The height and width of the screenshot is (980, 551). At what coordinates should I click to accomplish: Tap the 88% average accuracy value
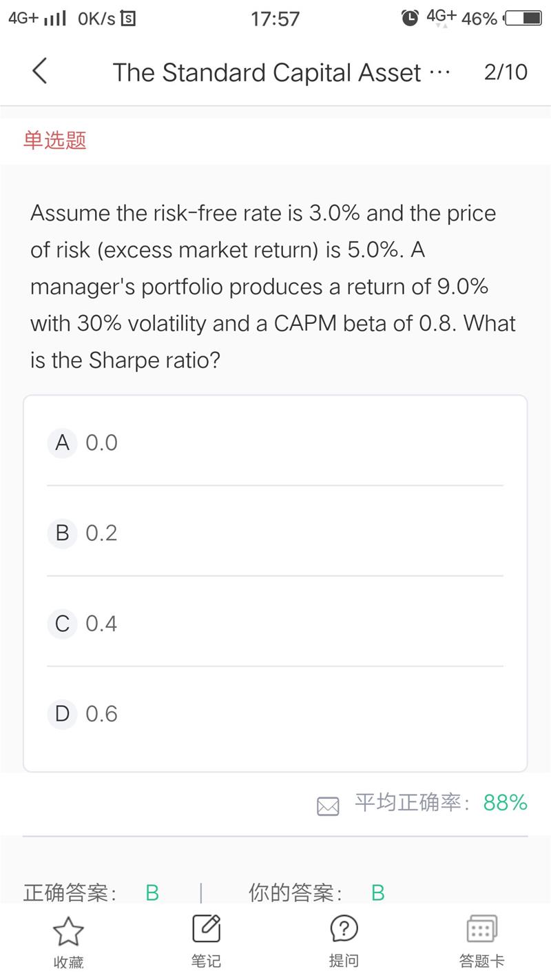(506, 802)
